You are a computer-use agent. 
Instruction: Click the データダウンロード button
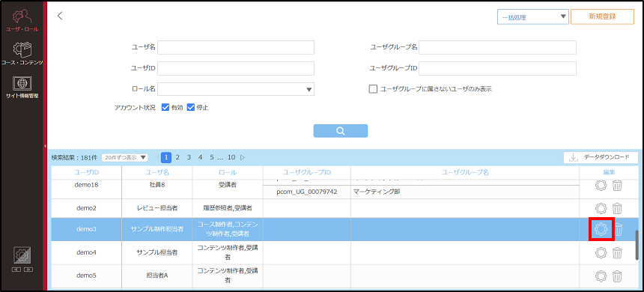pos(601,157)
